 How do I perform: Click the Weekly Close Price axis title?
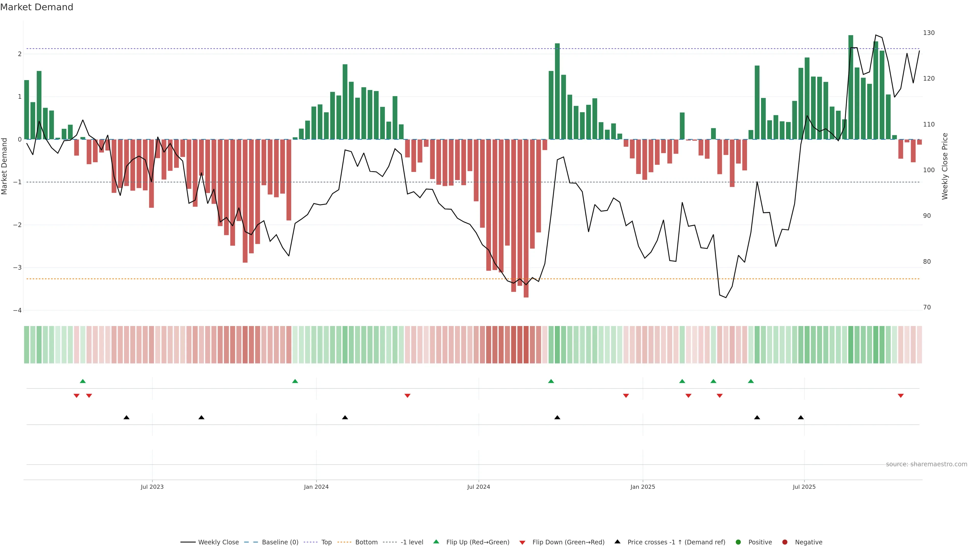point(945,166)
